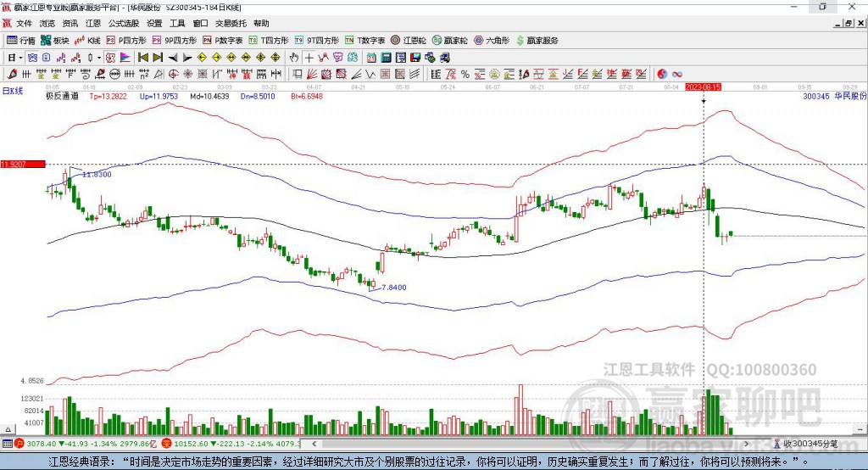Launch the 江恩轮 Gann wheel
Image resolution: width=868 pixels, height=470 pixels.
coord(409,41)
